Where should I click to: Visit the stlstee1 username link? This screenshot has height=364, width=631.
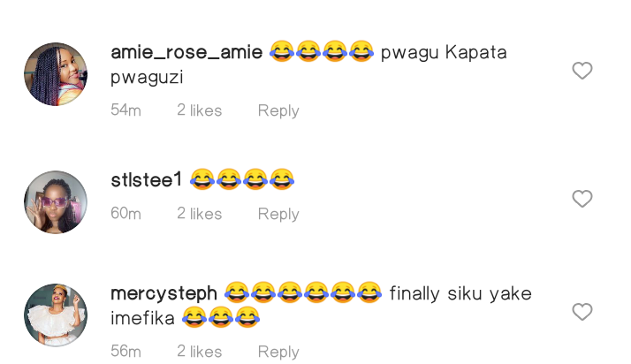click(147, 179)
